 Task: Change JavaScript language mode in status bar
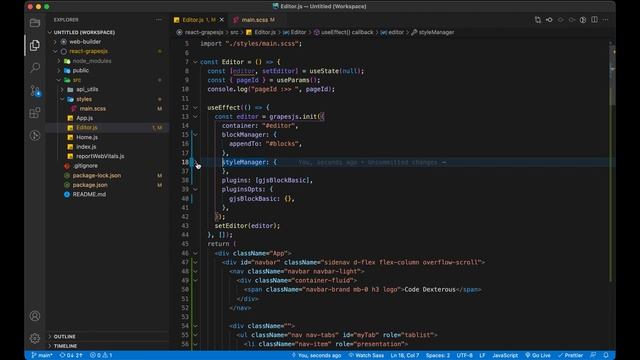point(505,355)
